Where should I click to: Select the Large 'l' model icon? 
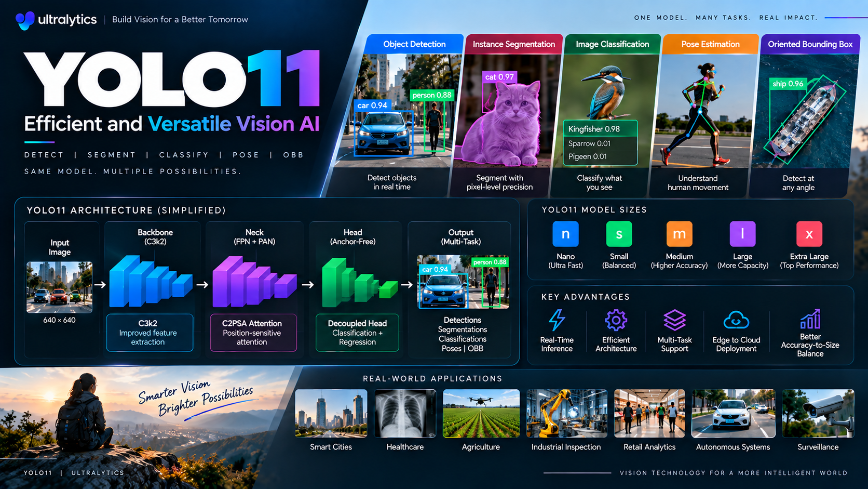coord(742,234)
